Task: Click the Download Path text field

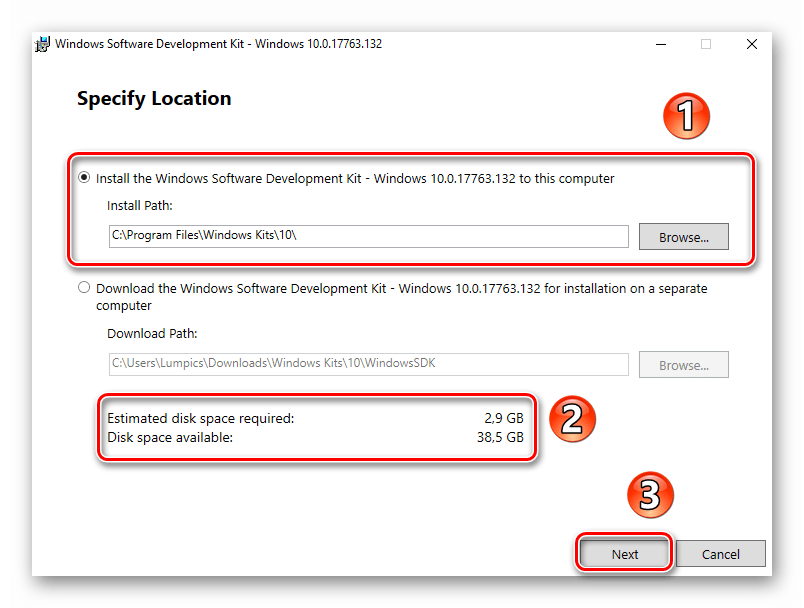Action: point(368,364)
